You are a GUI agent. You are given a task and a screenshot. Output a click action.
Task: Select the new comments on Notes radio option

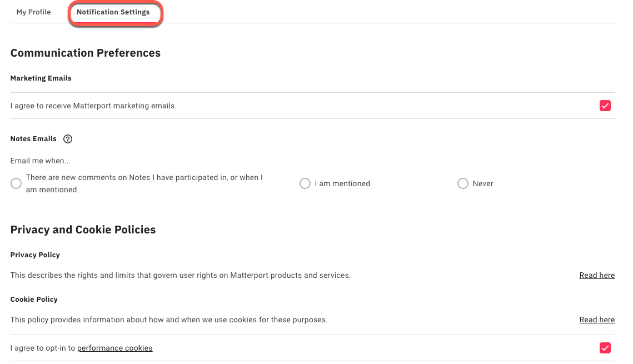(x=16, y=183)
